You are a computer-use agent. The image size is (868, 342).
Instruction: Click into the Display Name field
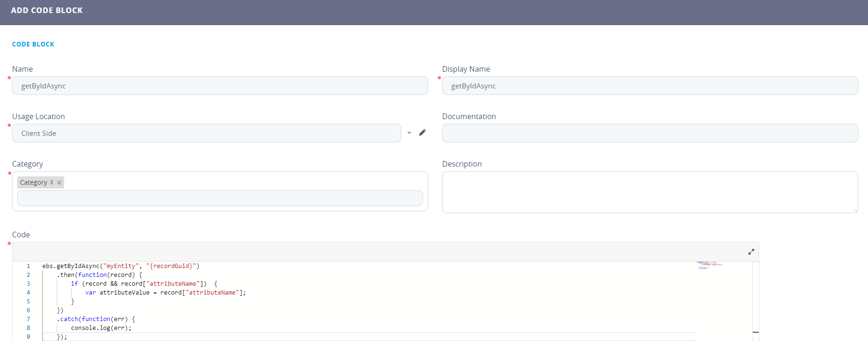tap(649, 86)
